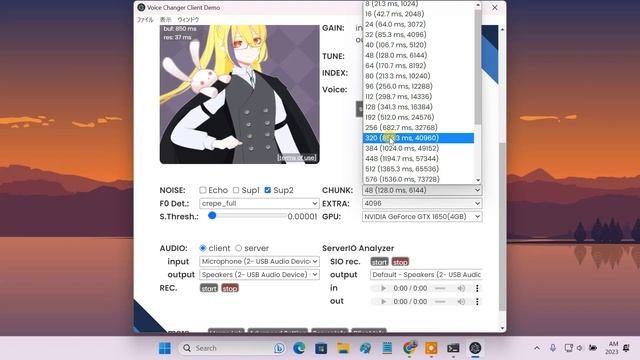Open the audio input Microphone dropdown
This screenshot has width=640, height=360.
click(259, 261)
